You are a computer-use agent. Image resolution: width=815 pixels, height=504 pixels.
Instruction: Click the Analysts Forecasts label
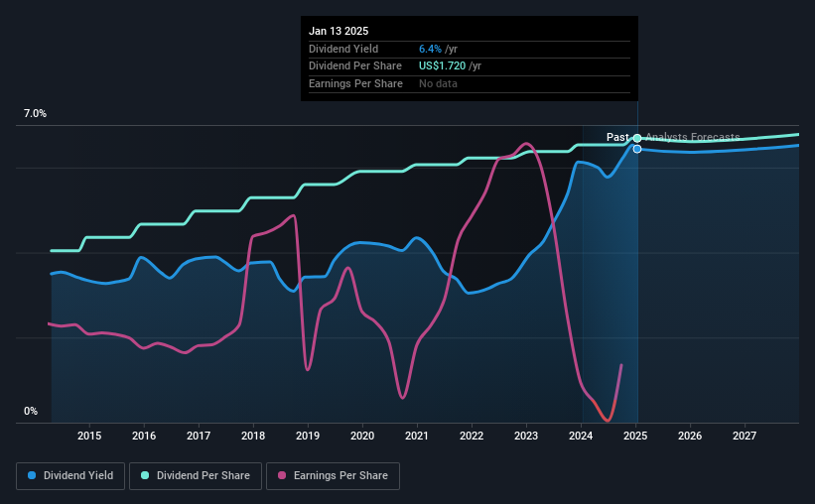(x=692, y=137)
